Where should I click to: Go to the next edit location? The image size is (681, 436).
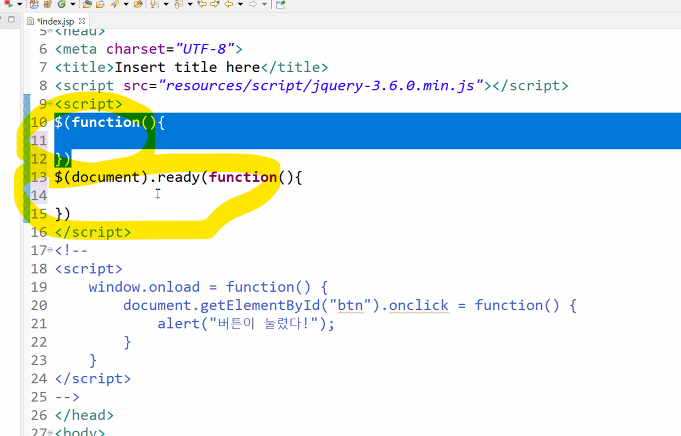[214, 4]
